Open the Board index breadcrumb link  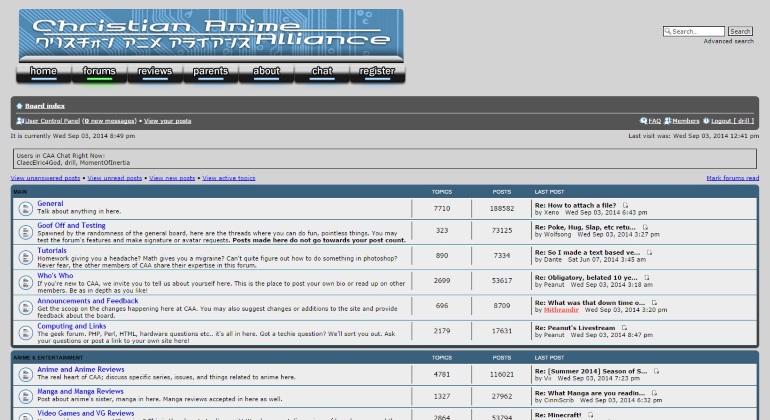[45, 106]
